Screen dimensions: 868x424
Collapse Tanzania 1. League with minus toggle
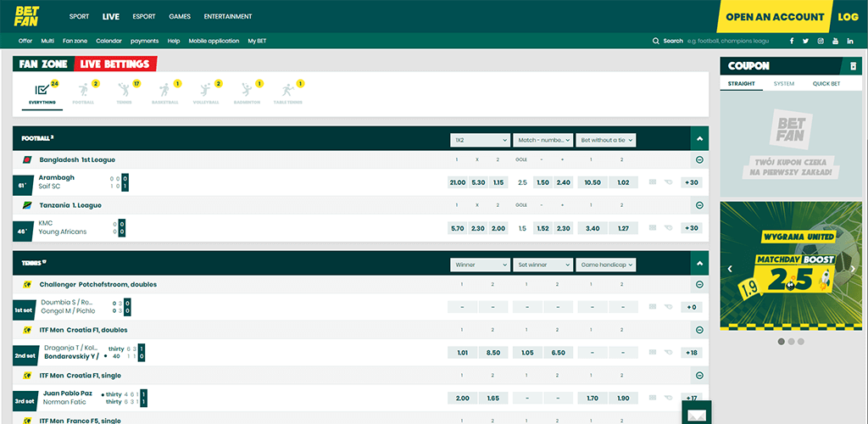(x=699, y=205)
